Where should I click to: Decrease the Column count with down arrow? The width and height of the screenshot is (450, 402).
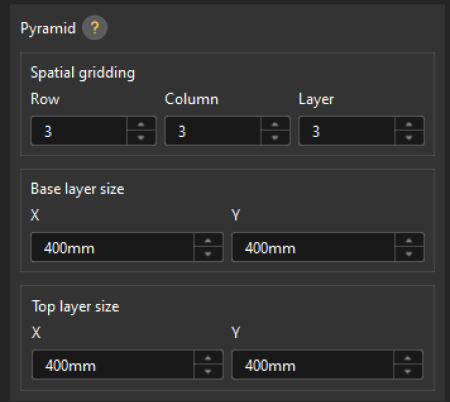tap(275, 138)
